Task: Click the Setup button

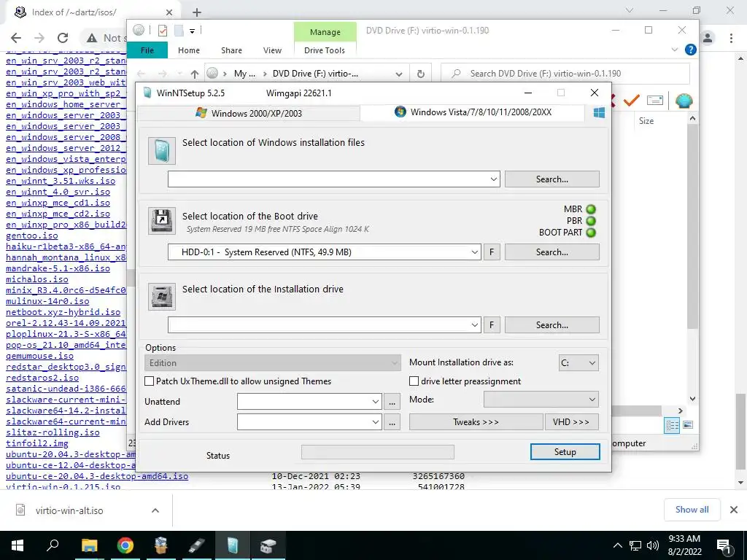Action: tap(565, 452)
